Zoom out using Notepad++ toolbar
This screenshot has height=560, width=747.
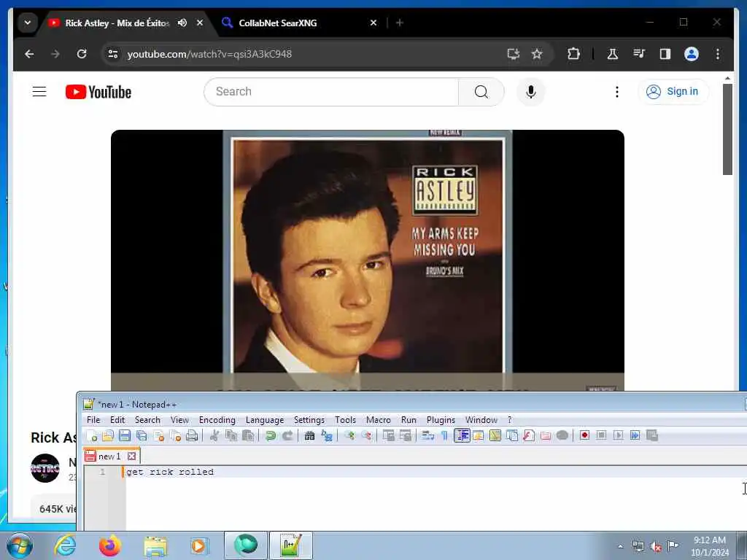[x=366, y=435]
